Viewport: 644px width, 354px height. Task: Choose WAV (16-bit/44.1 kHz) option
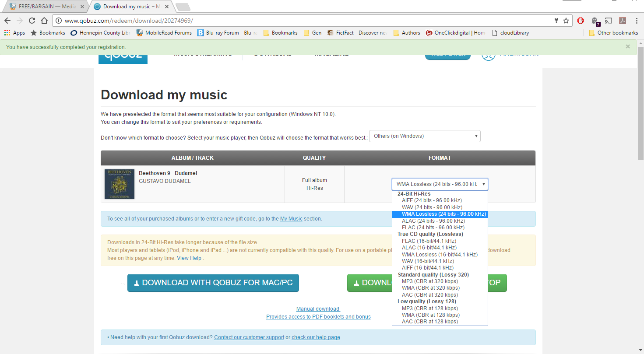click(440, 261)
